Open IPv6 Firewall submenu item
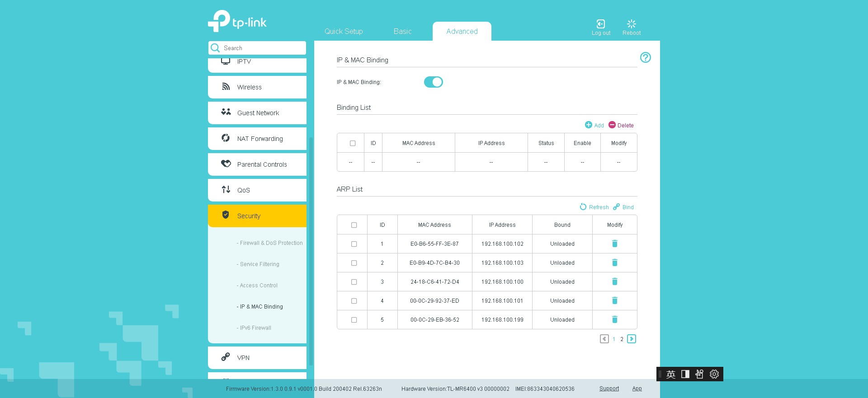The image size is (868, 398). tap(254, 328)
